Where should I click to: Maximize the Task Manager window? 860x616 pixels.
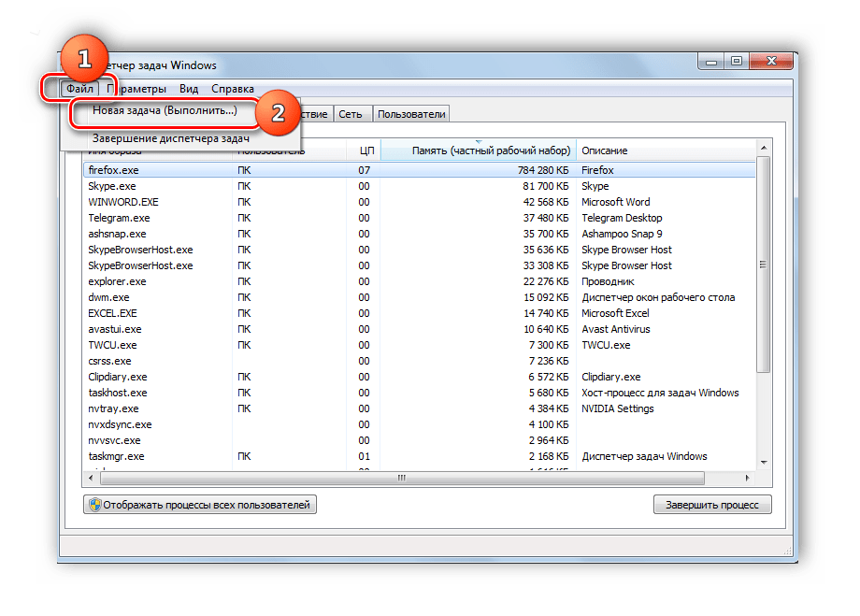point(738,62)
